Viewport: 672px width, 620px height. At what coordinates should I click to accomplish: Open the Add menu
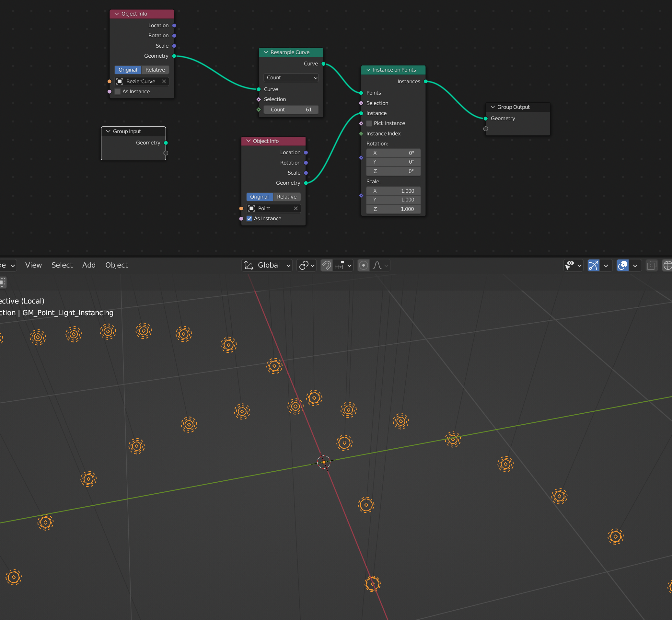(89, 265)
